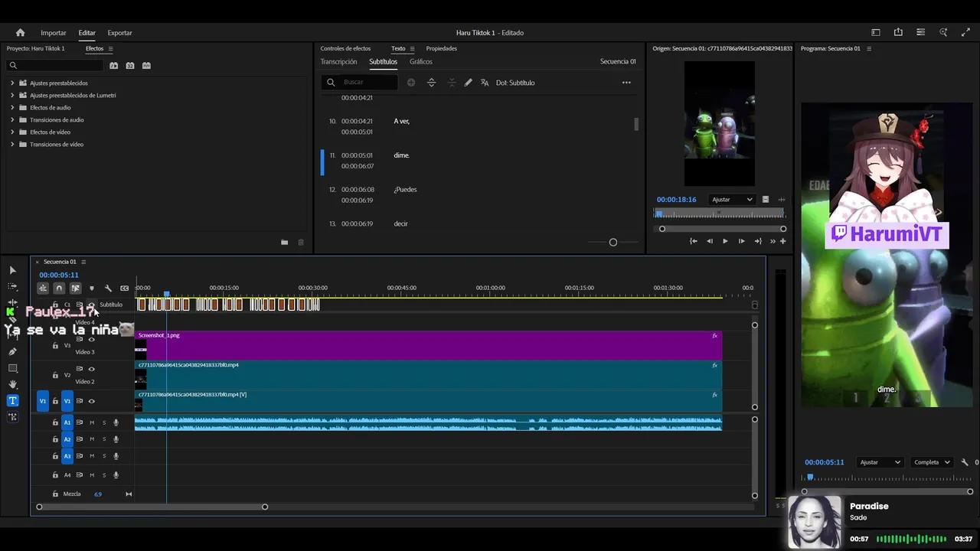Click the timeline Add Marker icon

click(91, 289)
